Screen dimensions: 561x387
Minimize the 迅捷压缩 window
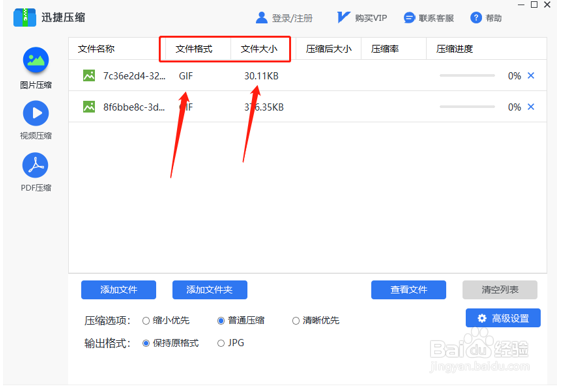click(521, 5)
